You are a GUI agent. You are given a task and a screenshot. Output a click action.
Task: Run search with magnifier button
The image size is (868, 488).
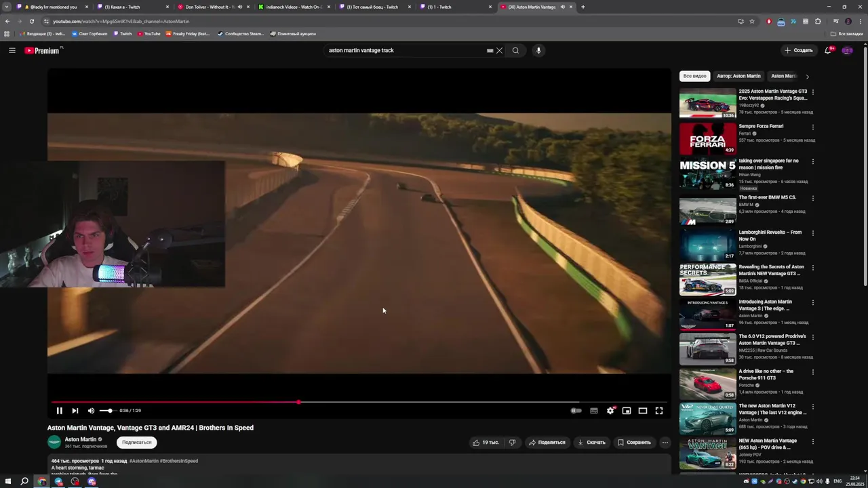click(515, 50)
